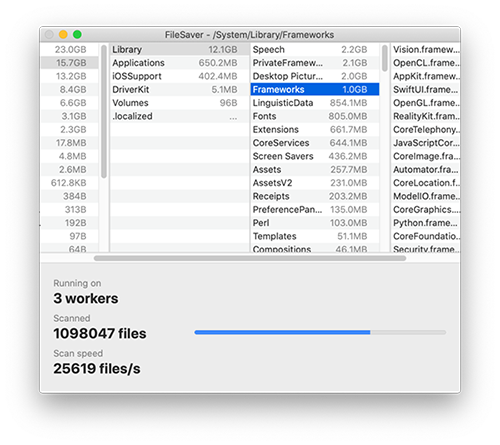Open SwiftUI.framework in last column

tap(426, 89)
